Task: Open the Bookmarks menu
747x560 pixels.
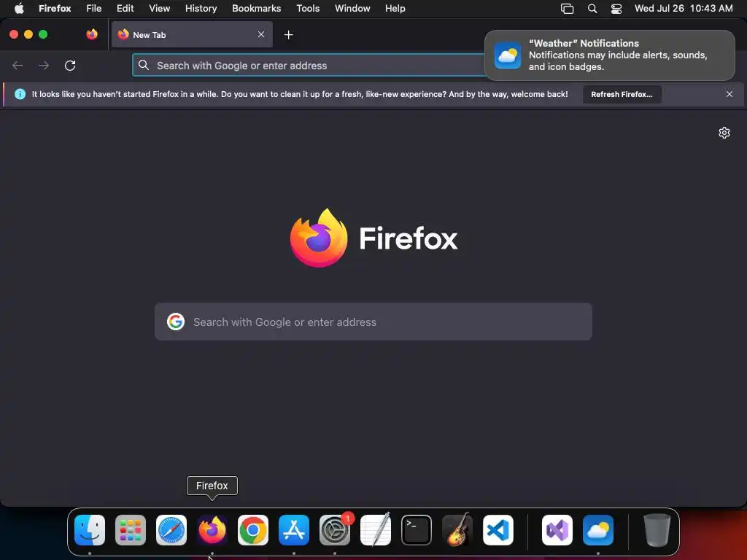Action: [x=256, y=9]
